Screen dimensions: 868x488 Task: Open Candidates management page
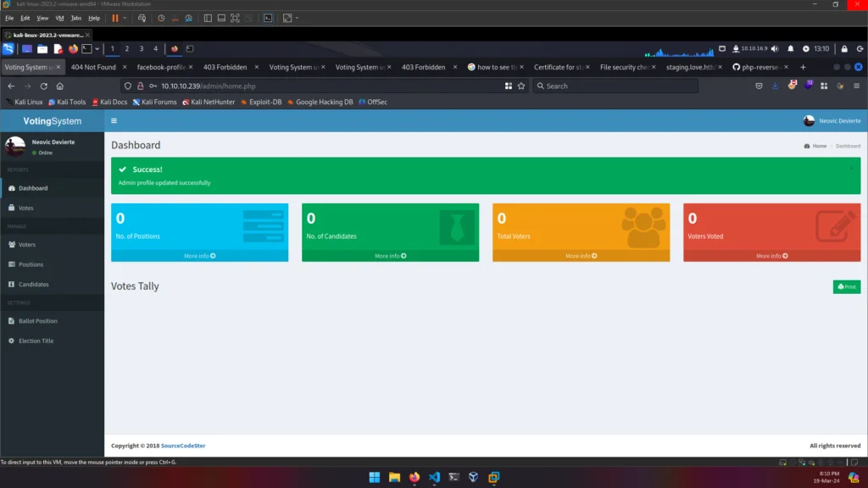[52, 285]
